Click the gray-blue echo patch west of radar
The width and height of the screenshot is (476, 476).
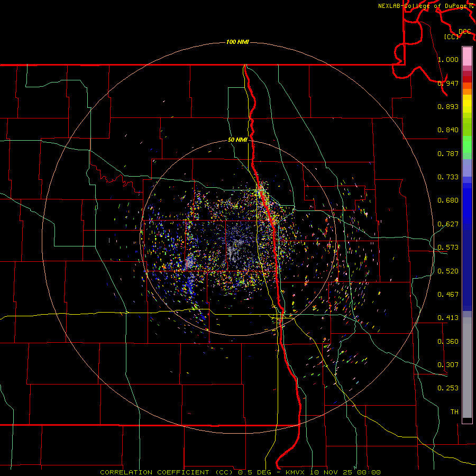[189, 262]
